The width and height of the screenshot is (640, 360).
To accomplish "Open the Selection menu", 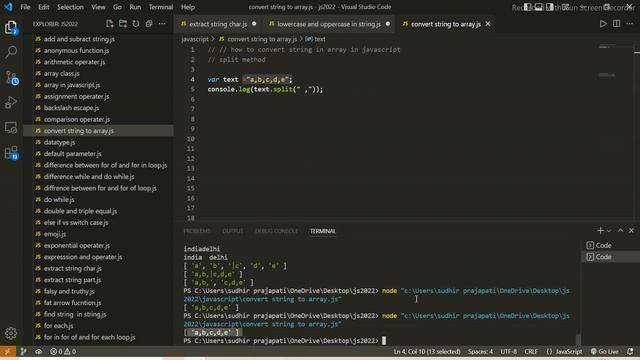I will point(70,7).
